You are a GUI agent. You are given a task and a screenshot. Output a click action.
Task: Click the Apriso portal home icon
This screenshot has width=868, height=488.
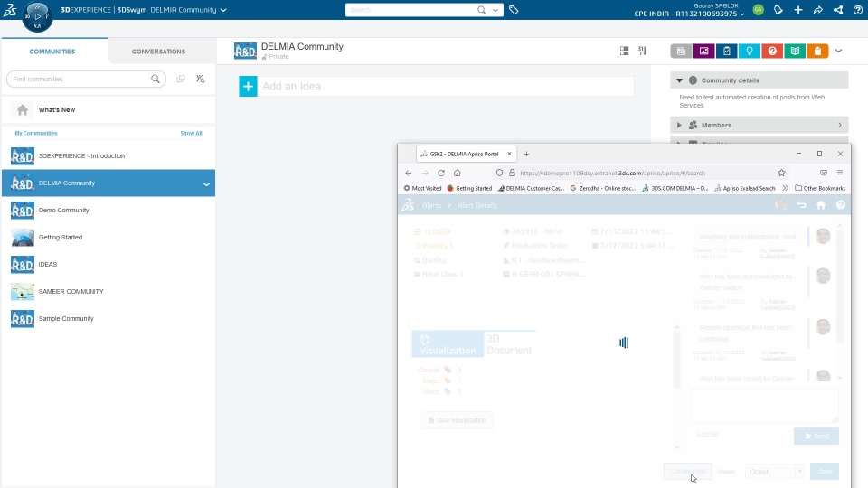pyautogui.click(x=821, y=205)
